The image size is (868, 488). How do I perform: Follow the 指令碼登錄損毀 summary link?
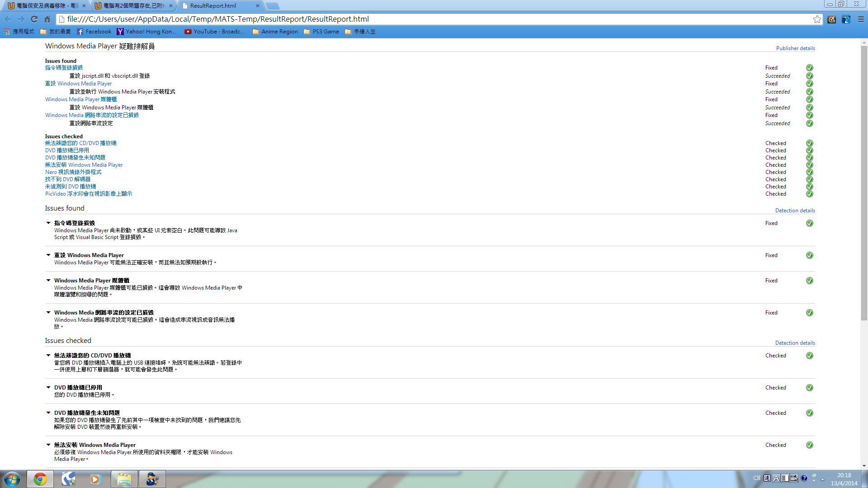click(x=64, y=68)
